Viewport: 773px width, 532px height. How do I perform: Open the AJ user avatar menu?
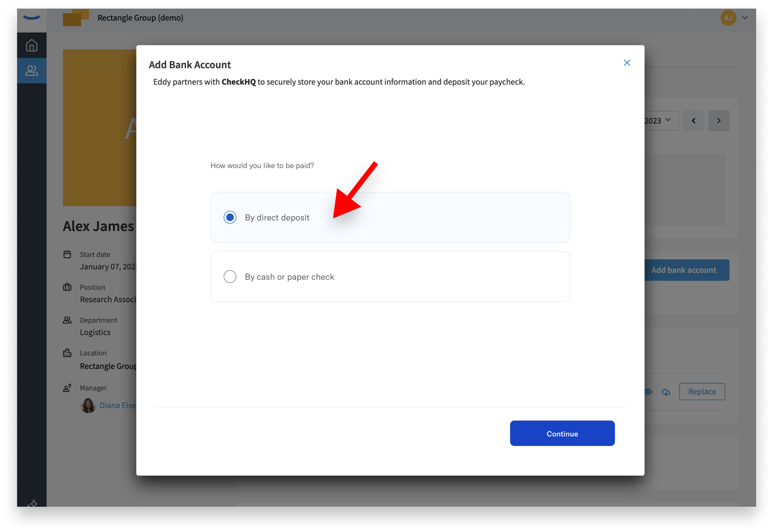pos(728,18)
